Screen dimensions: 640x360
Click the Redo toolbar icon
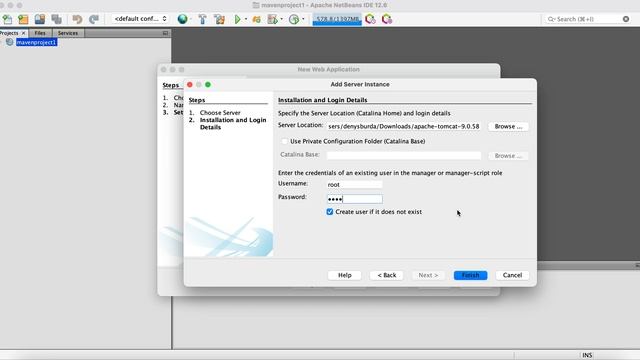(x=94, y=19)
